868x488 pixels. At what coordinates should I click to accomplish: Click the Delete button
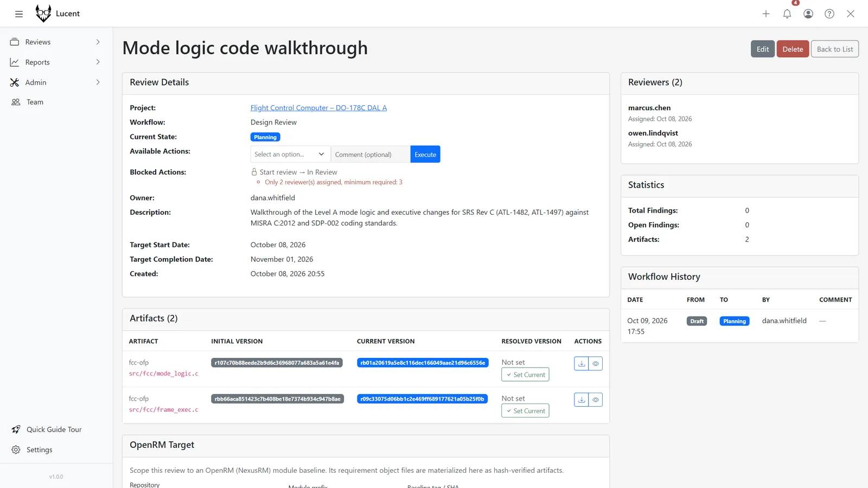coord(793,49)
